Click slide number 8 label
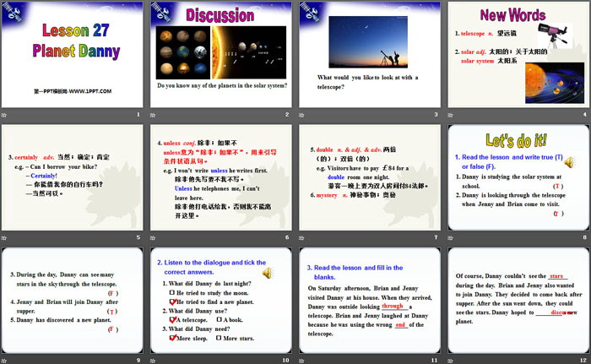 point(584,237)
